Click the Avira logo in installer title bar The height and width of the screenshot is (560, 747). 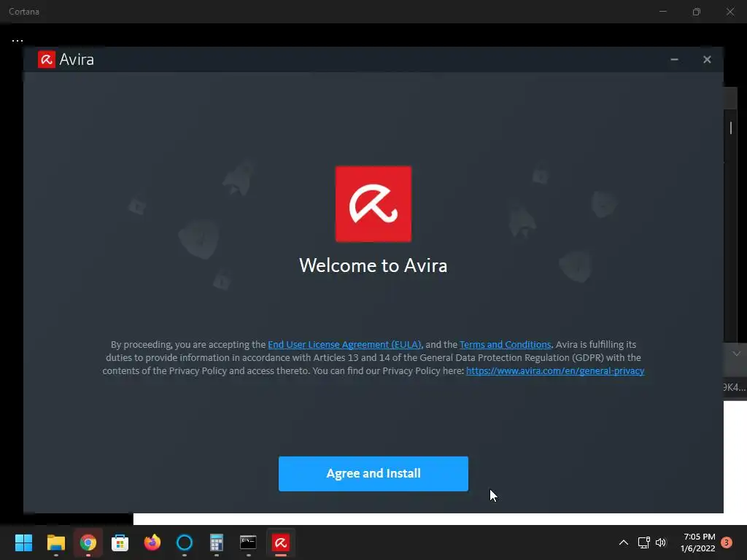[x=47, y=60]
